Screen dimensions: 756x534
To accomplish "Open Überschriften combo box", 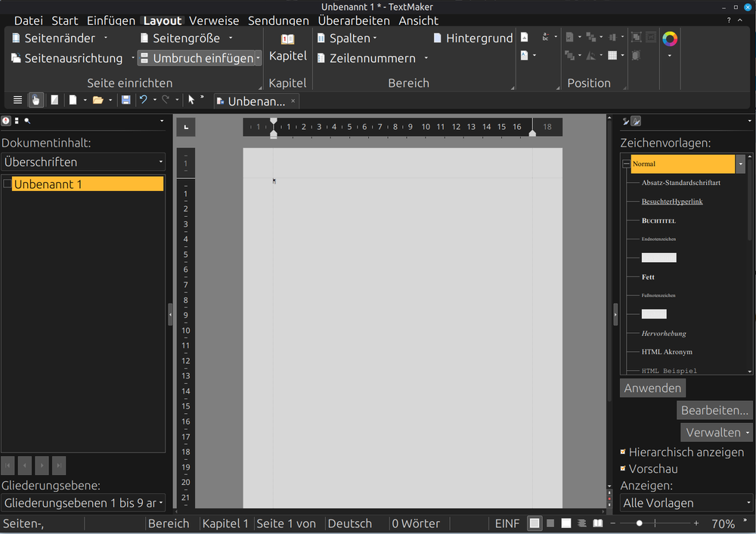I will coord(83,162).
